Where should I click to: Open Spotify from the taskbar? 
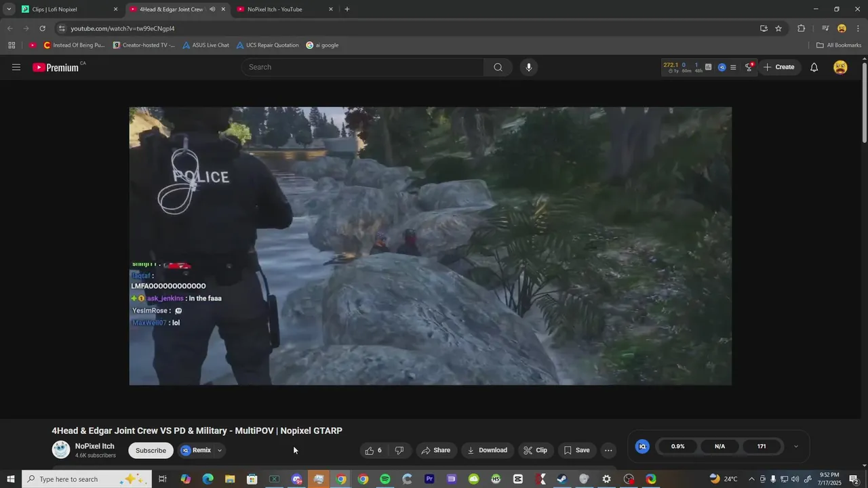click(385, 479)
